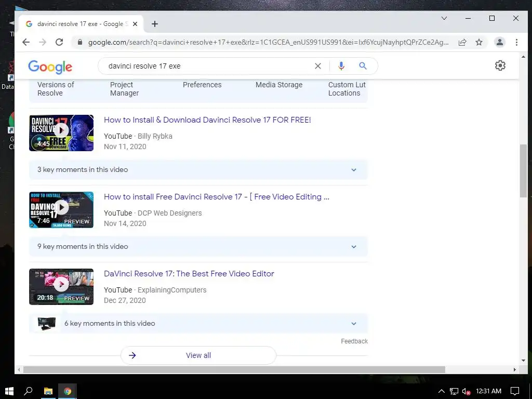Open Project Manager link
The image size is (532, 399).
click(x=124, y=89)
